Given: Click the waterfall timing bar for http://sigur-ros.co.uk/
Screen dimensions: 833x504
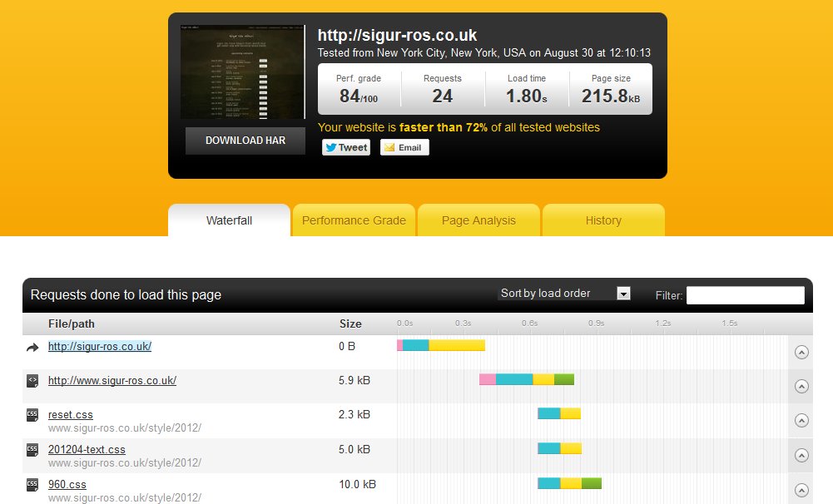Looking at the screenshot, I should [x=441, y=345].
